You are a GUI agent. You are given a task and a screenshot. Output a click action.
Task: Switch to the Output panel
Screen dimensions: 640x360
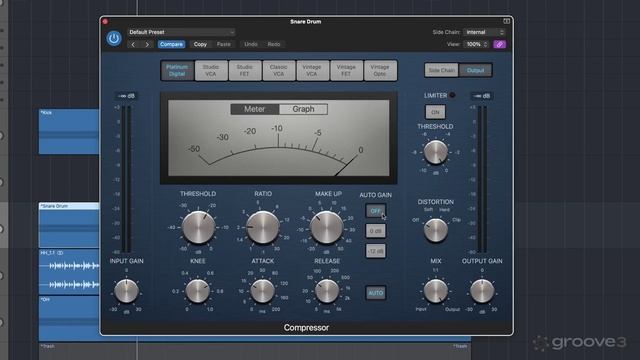[x=475, y=70]
